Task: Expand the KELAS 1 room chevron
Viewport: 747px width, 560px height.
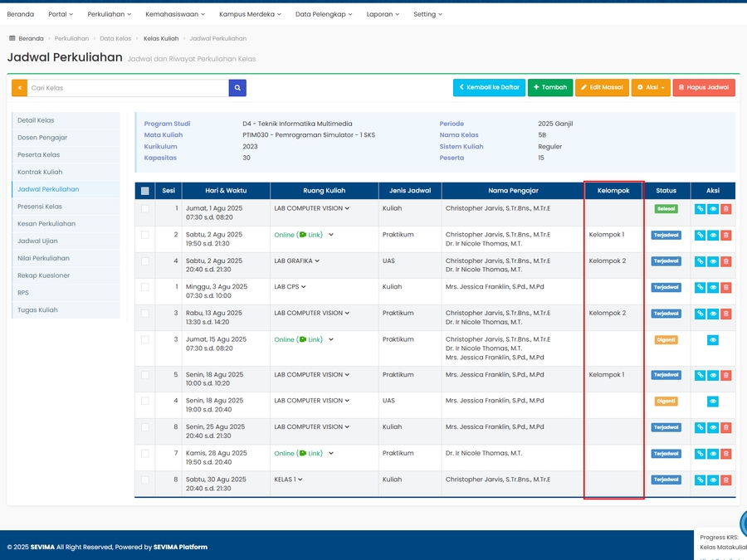Action: pyautogui.click(x=300, y=480)
